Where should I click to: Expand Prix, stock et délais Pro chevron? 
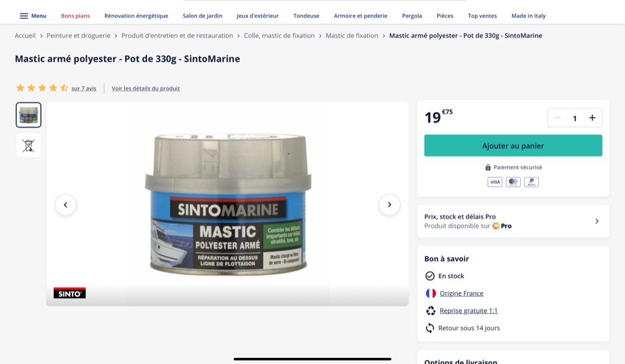pos(597,221)
